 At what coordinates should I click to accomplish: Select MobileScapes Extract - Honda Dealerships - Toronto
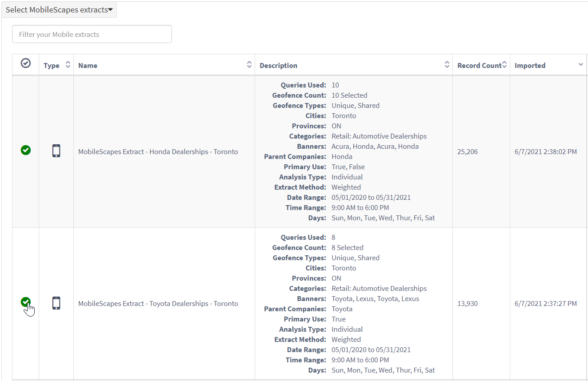(158, 151)
